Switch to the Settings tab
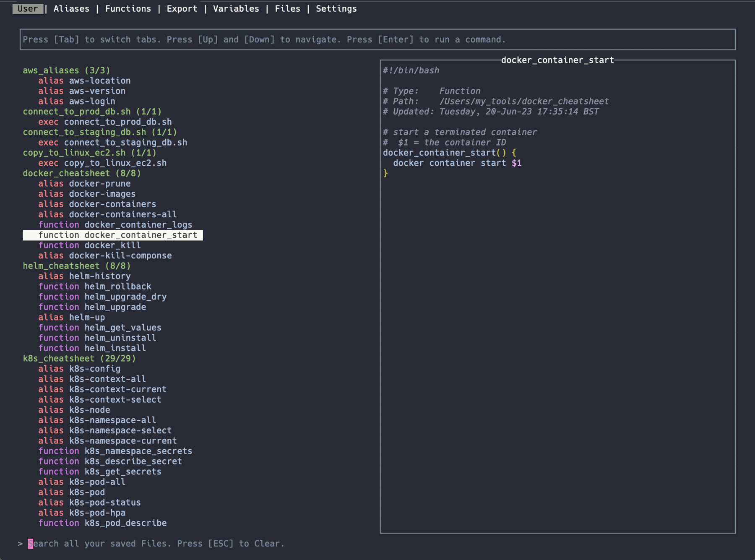 pyautogui.click(x=336, y=9)
